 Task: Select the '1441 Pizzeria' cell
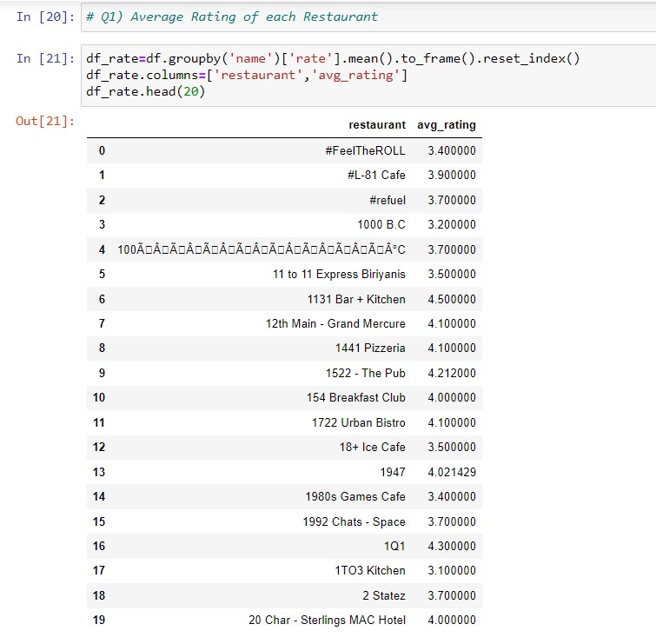tap(370, 349)
